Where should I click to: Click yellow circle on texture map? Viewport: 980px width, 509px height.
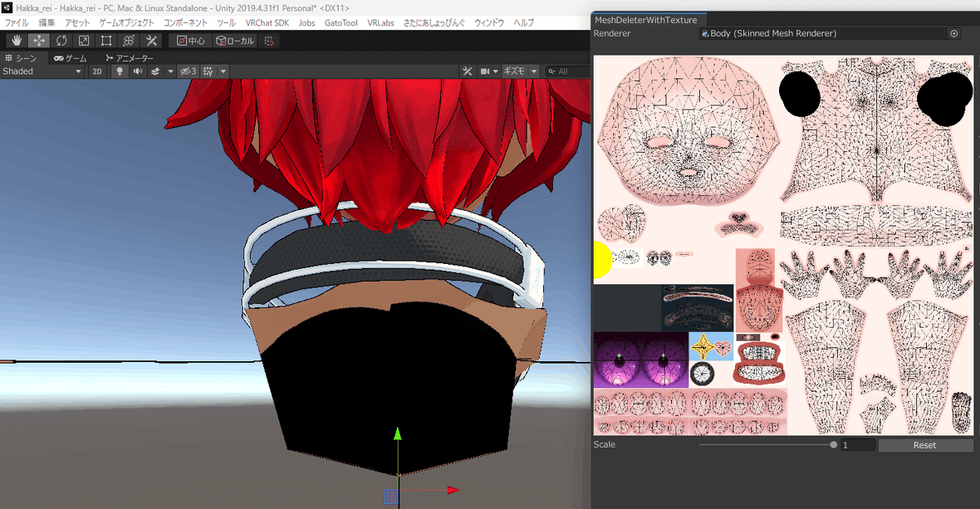[602, 260]
